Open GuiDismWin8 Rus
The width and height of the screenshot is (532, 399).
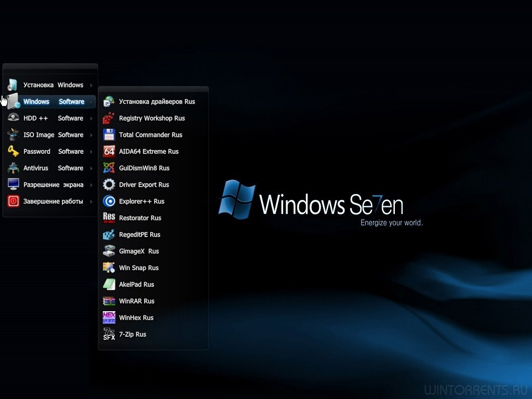click(x=153, y=168)
